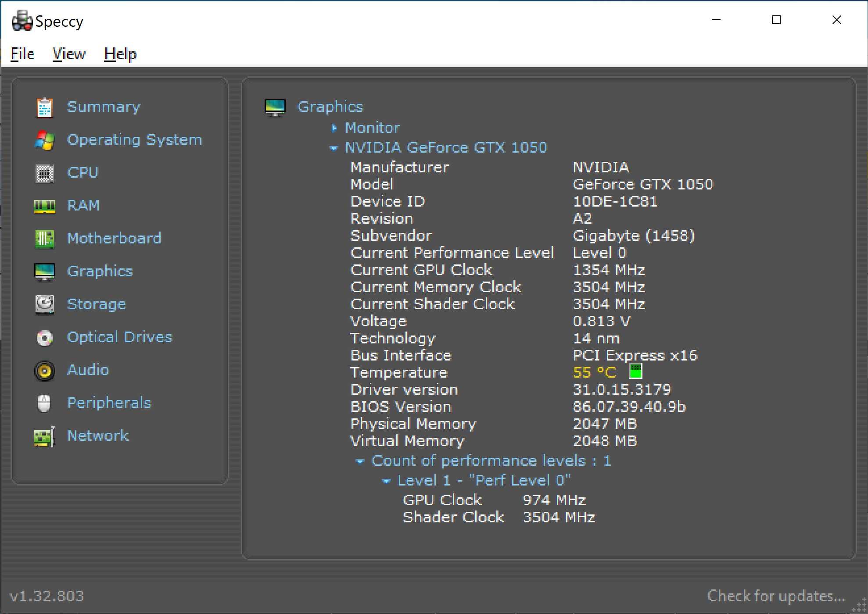Click GPU Clock value 974 MHz

click(x=554, y=500)
